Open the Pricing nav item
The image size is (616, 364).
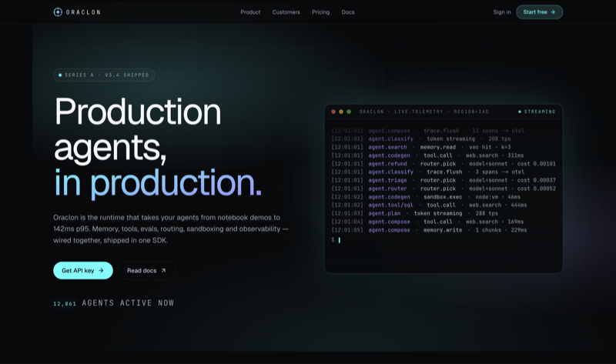(320, 12)
